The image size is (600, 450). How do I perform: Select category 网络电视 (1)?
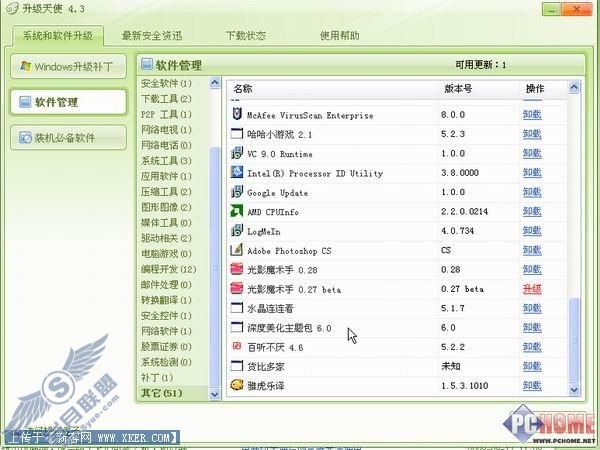click(x=166, y=130)
